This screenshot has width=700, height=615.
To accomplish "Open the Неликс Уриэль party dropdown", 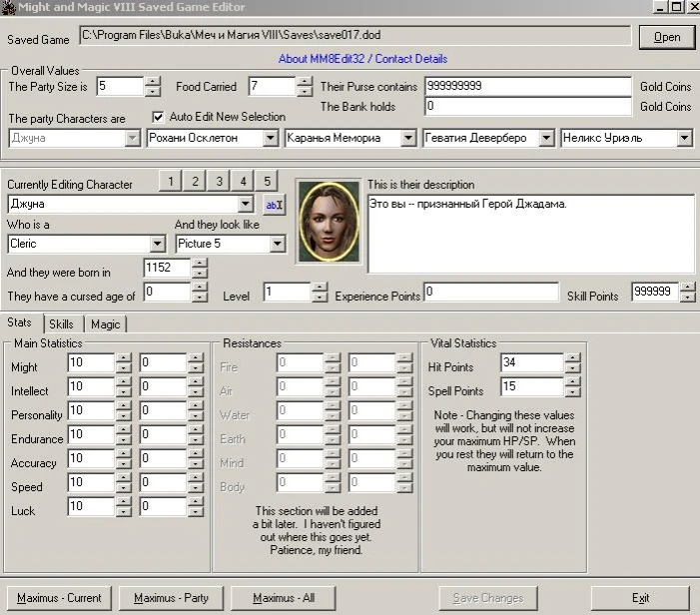I will pyautogui.click(x=684, y=138).
